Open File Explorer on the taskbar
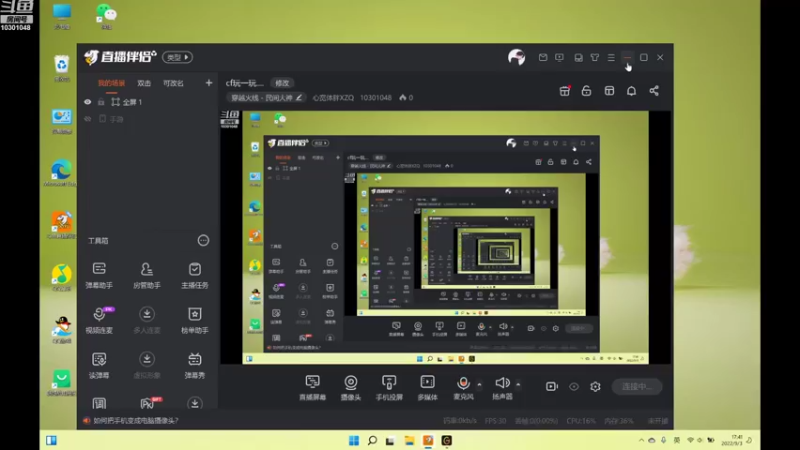800x450 pixels. 409,440
